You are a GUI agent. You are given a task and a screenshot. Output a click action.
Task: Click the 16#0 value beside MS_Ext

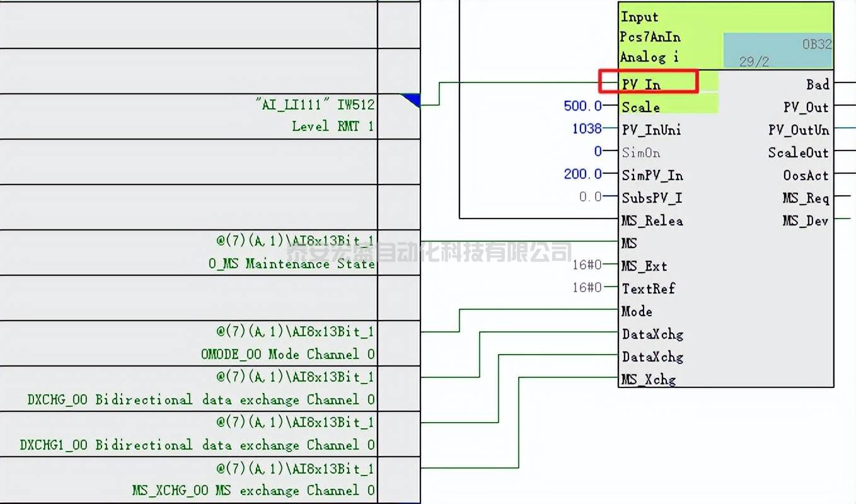click(x=586, y=266)
